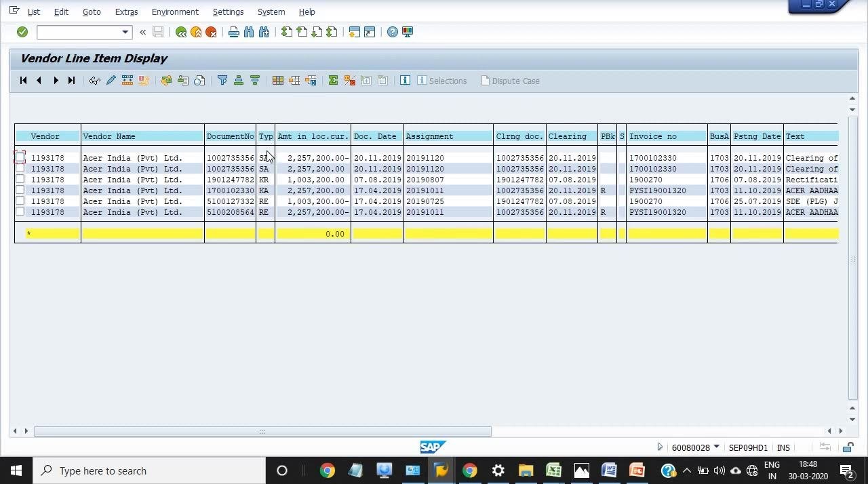Open the Goto menu
This screenshot has width=868, height=484.
(x=92, y=12)
